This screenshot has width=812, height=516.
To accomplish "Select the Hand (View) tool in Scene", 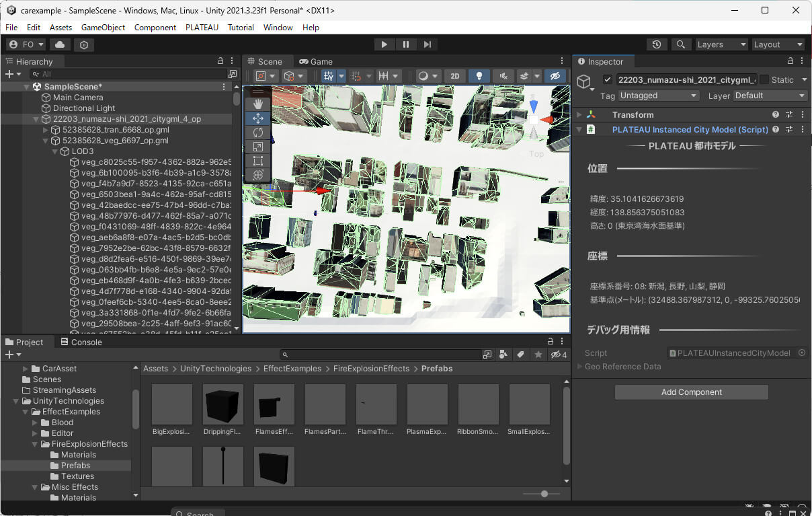I will coord(258,104).
